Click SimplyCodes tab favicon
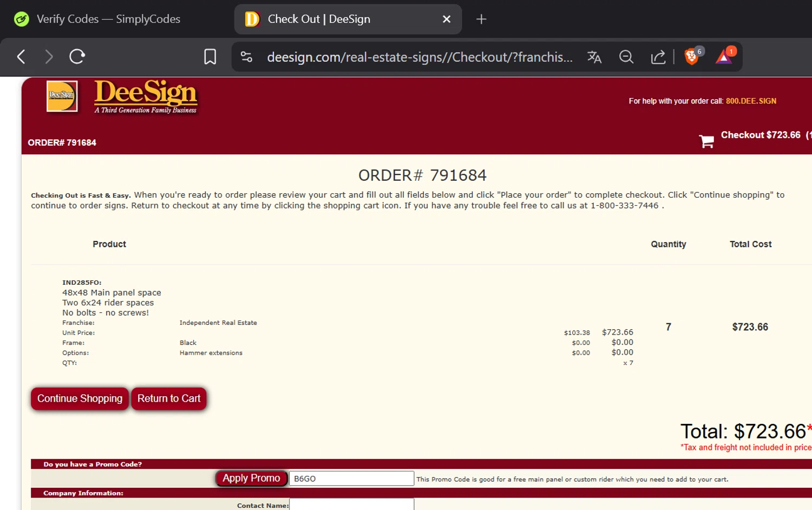Viewport: 812px width, 510px height. (22, 19)
